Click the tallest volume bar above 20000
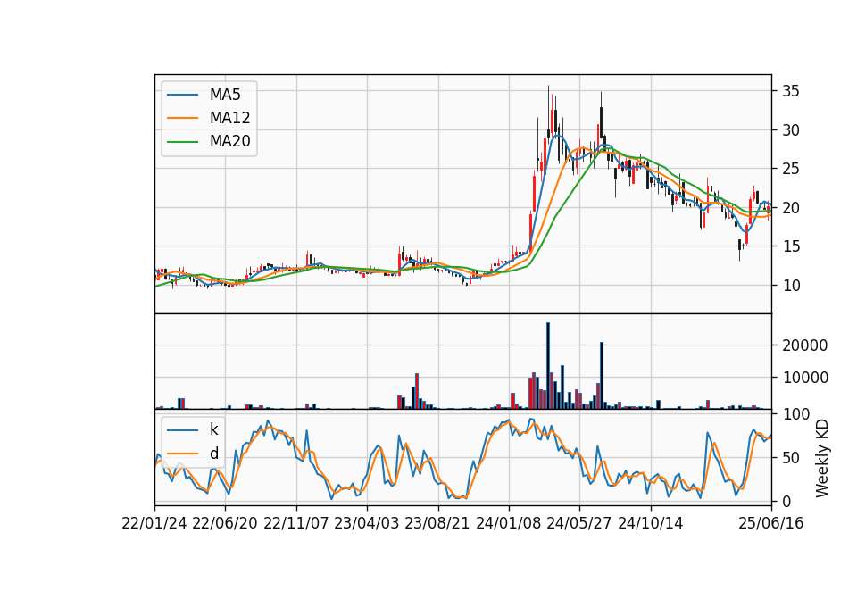Viewport: 857px width, 616px height. coord(548,366)
